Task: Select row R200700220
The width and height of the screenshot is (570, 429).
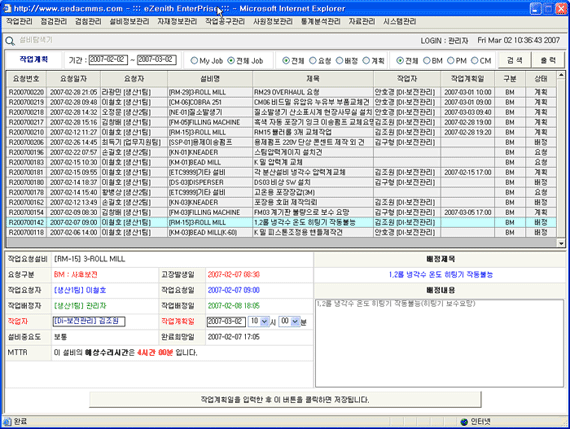Action: point(282,92)
